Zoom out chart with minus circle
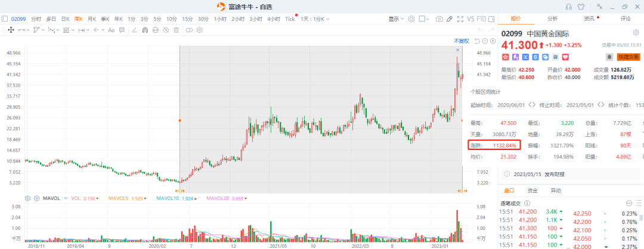The height and width of the screenshot is (249, 644). [485, 41]
